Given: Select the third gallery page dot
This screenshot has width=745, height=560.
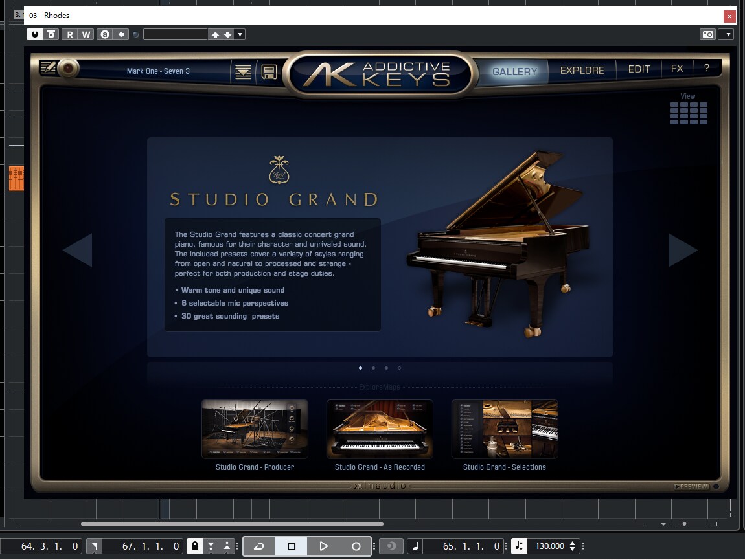Looking at the screenshot, I should (386, 368).
